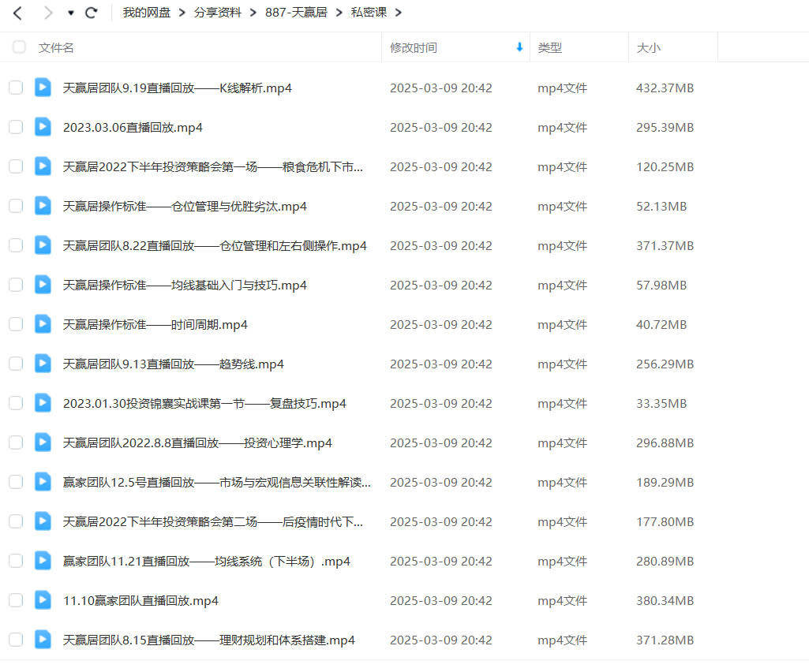Check the box for K线解析.mp4
The image size is (809, 672).
[16, 88]
